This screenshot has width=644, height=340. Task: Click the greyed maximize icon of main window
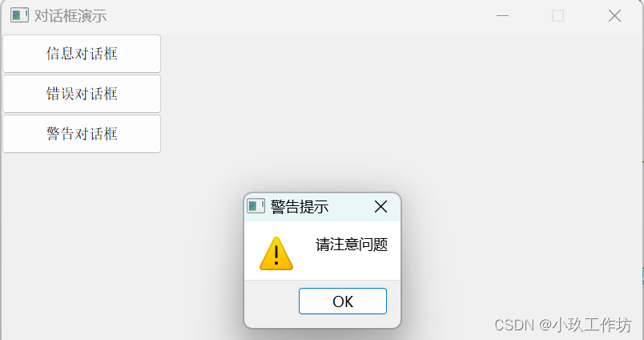(x=557, y=15)
